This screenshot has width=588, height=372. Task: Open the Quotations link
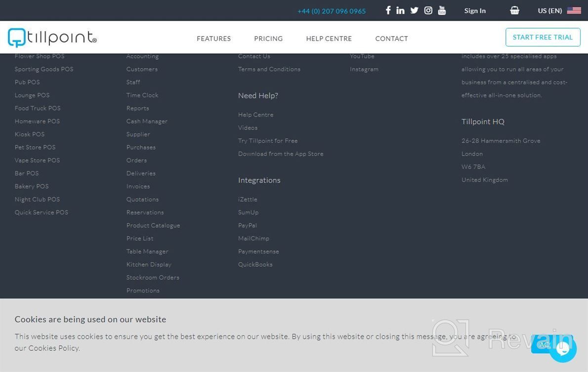142,200
